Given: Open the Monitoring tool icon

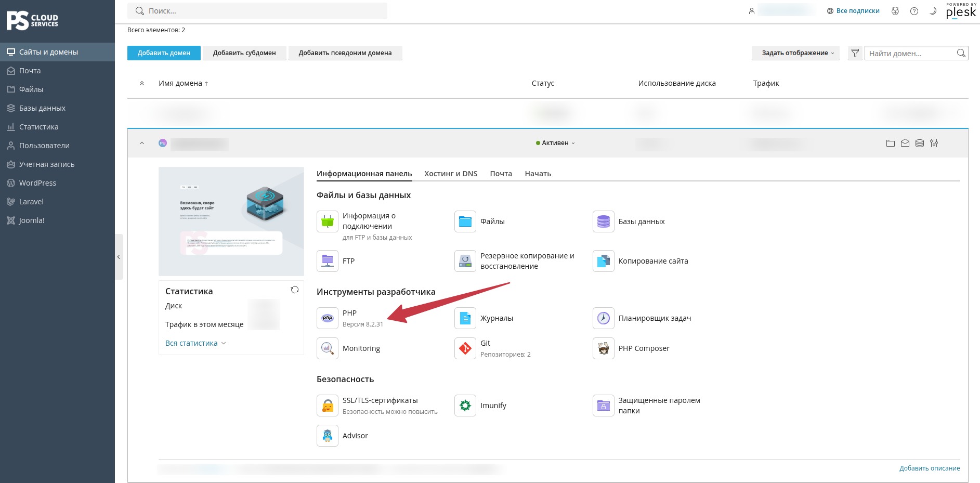Looking at the screenshot, I should coord(328,348).
